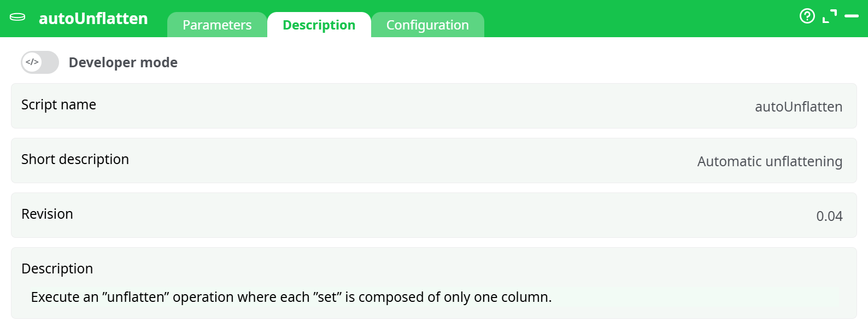The height and width of the screenshot is (327, 868).
Task: Click the Automatic unflattening short description text
Action: pyautogui.click(x=769, y=161)
